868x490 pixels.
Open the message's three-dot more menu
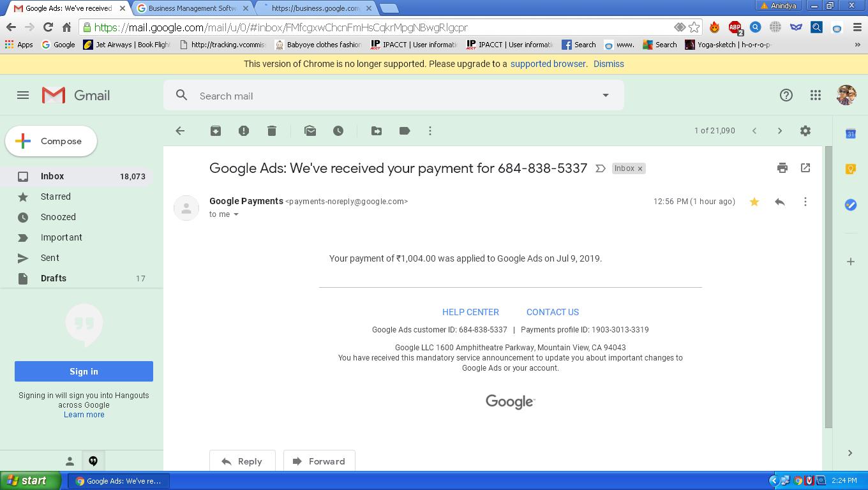pyautogui.click(x=805, y=202)
